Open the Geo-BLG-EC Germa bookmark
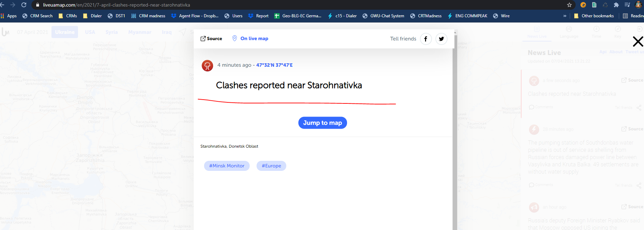The width and height of the screenshot is (644, 230). (x=298, y=16)
